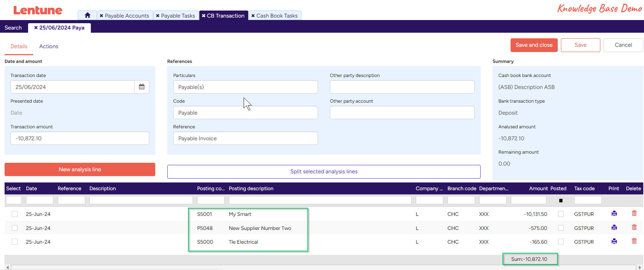Select the New Supplier Number Two row checkbox
The height and width of the screenshot is (270, 644).
(14, 228)
